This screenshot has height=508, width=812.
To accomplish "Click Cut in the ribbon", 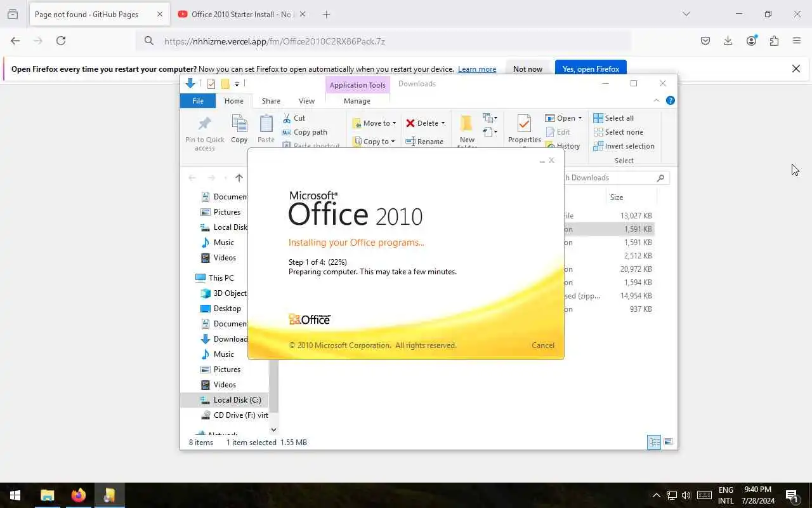I will point(294,118).
